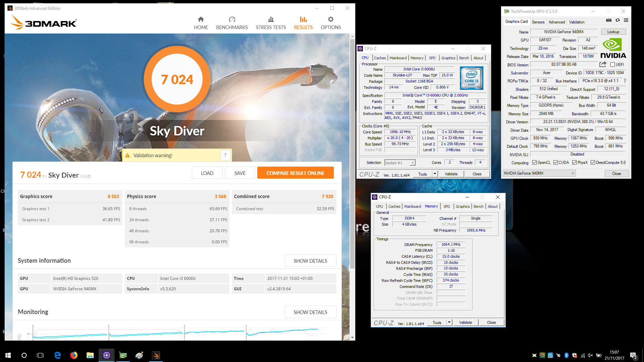
Task: Click the BIOS export share icon in GPU-Z
Action: pos(603,64)
